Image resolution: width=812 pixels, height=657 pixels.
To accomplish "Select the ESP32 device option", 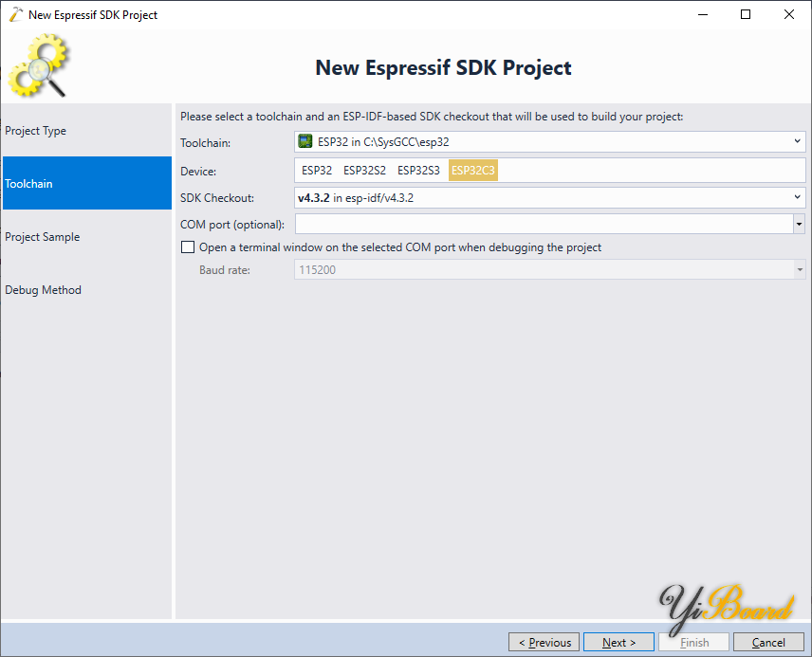I will [x=317, y=171].
